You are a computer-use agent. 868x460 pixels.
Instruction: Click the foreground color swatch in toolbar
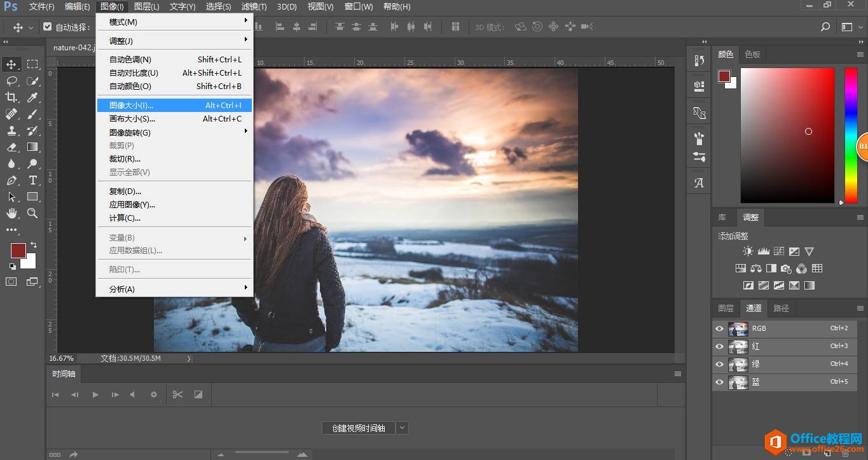click(18, 250)
